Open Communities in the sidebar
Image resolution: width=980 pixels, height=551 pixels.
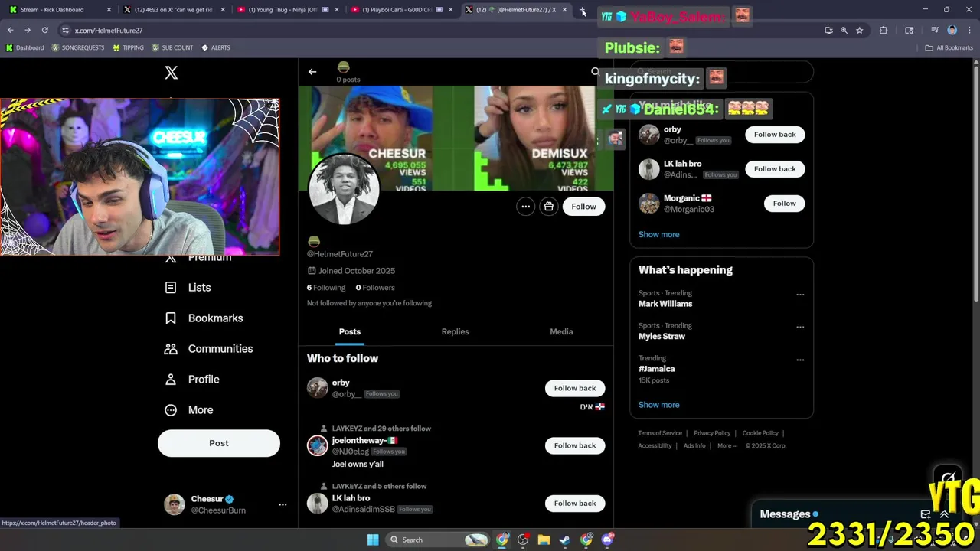209,349
